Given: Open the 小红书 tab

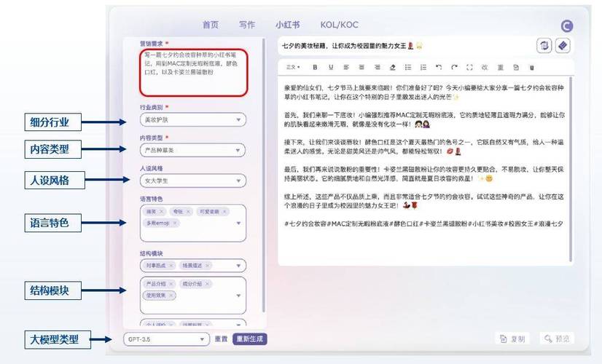Looking at the screenshot, I should coord(288,25).
